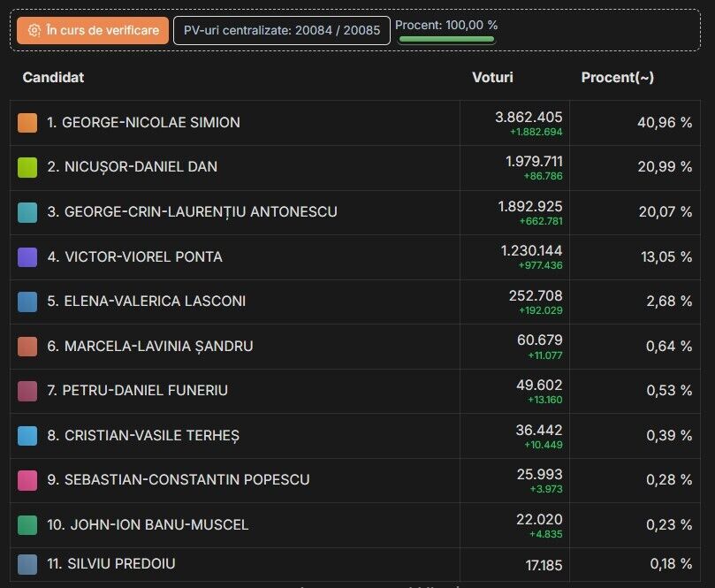Click the 'În curs de verificare' button
Viewport: 715px width, 588px height.
[x=93, y=31]
